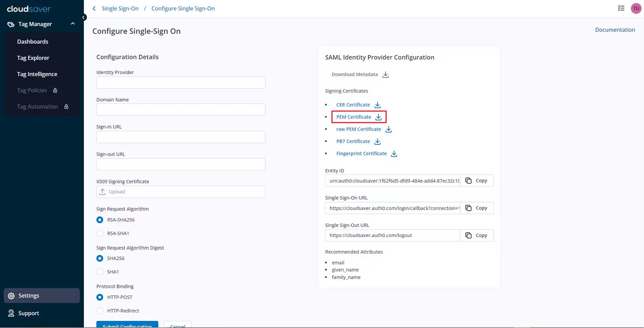This screenshot has width=644, height=328.
Task: Click the upload icon in X509 field
Action: click(103, 192)
